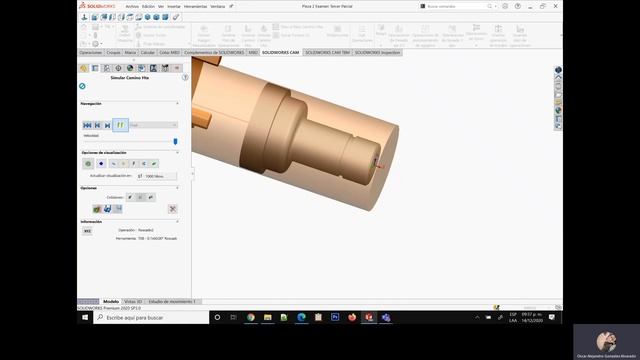Open the Herramientas menu
The width and height of the screenshot is (640, 360).
(x=196, y=7)
